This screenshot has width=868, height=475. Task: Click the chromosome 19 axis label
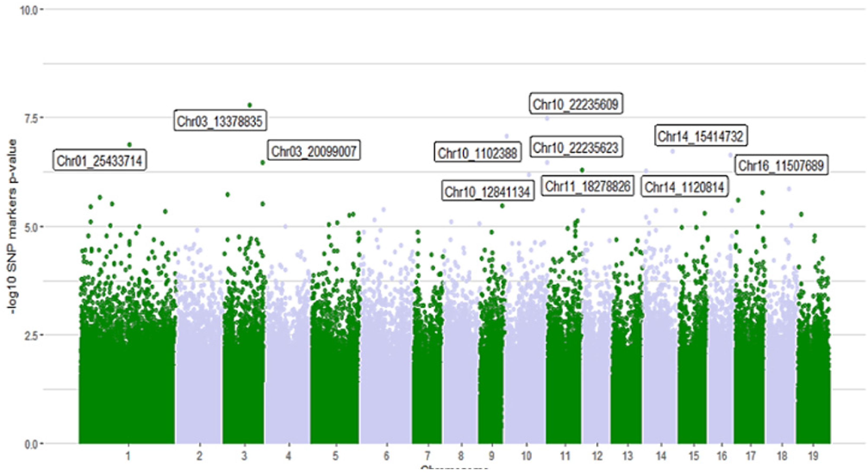(813, 456)
